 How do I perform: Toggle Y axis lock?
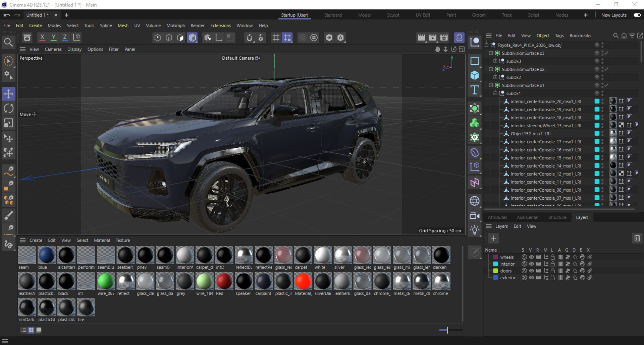[53, 38]
